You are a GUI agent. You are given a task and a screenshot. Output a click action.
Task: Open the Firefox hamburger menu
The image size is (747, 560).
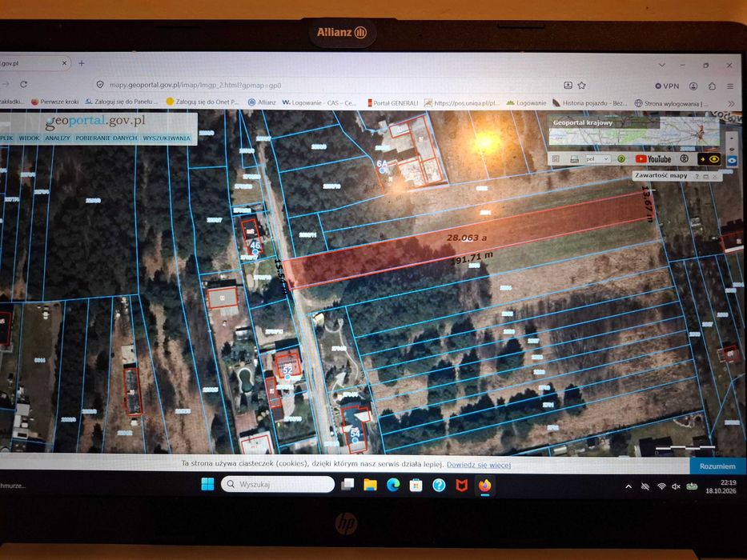(x=730, y=86)
